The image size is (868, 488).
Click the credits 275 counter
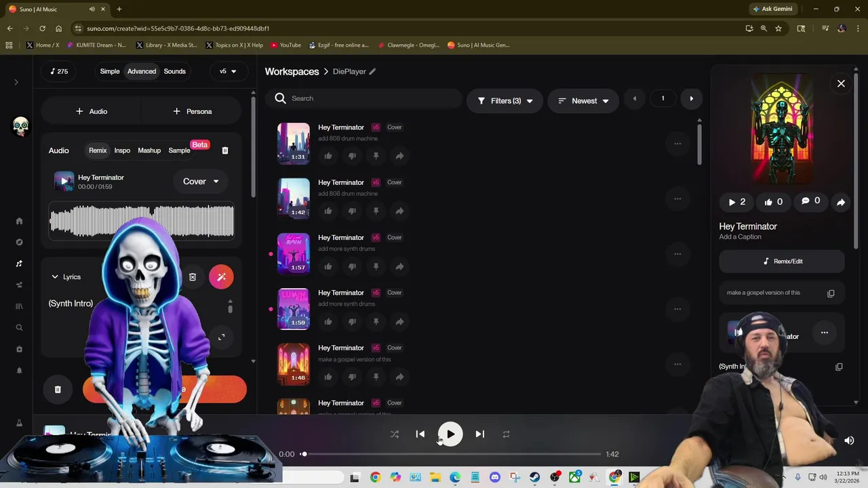tap(59, 71)
